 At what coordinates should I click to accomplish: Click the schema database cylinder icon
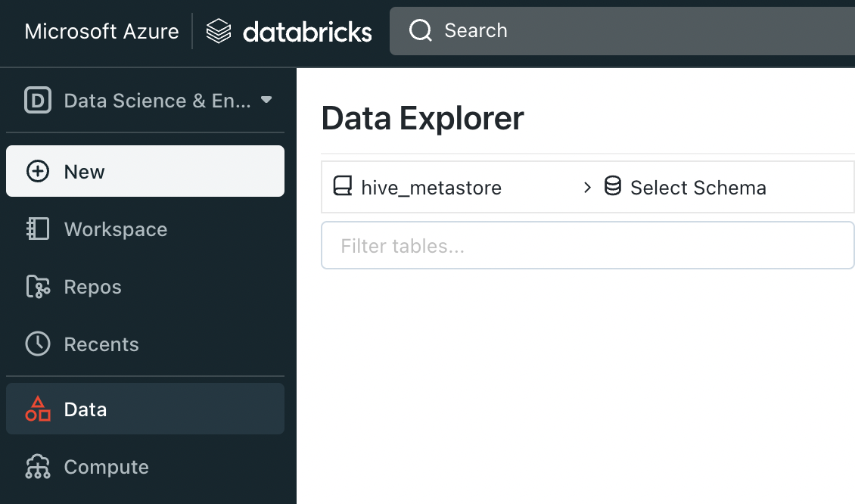pos(613,186)
